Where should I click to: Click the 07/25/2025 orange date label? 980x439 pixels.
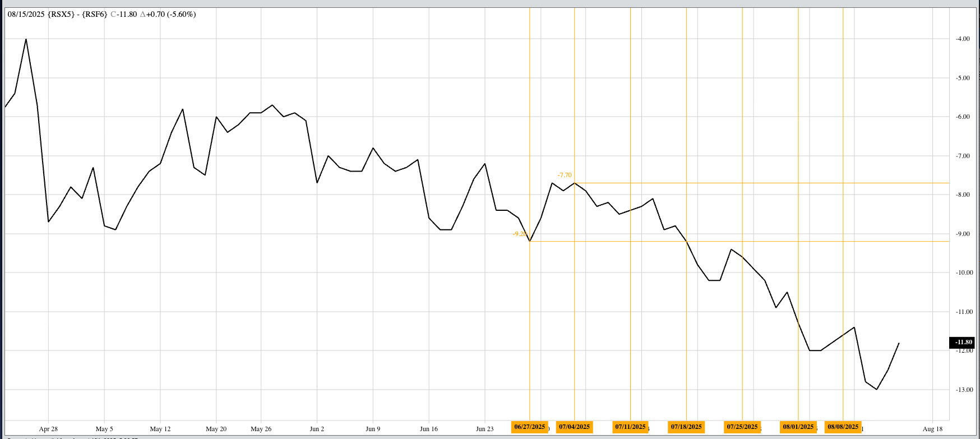click(x=742, y=427)
